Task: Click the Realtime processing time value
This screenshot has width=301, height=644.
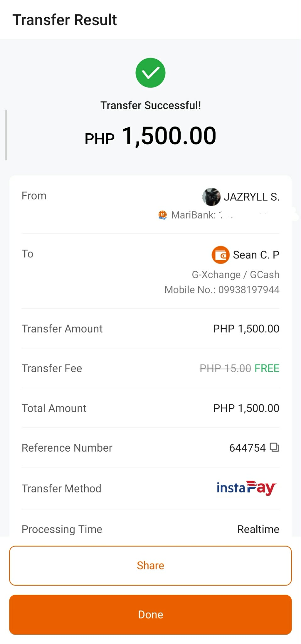Action: pos(258,529)
